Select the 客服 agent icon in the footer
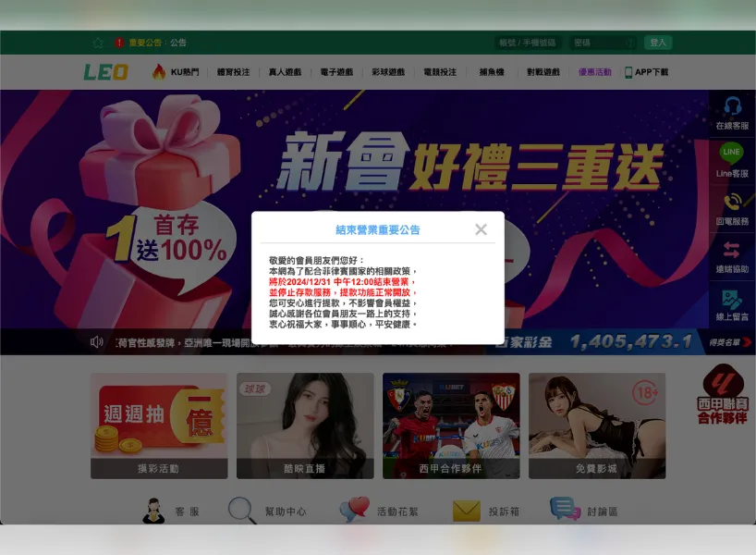Image resolution: width=756 pixels, height=555 pixels. [x=153, y=510]
